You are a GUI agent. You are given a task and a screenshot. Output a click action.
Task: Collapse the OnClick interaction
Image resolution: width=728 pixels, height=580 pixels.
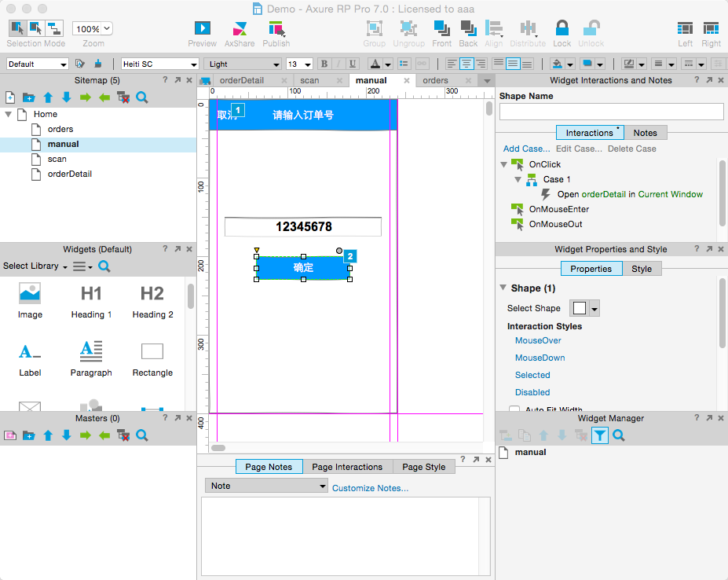coord(504,164)
